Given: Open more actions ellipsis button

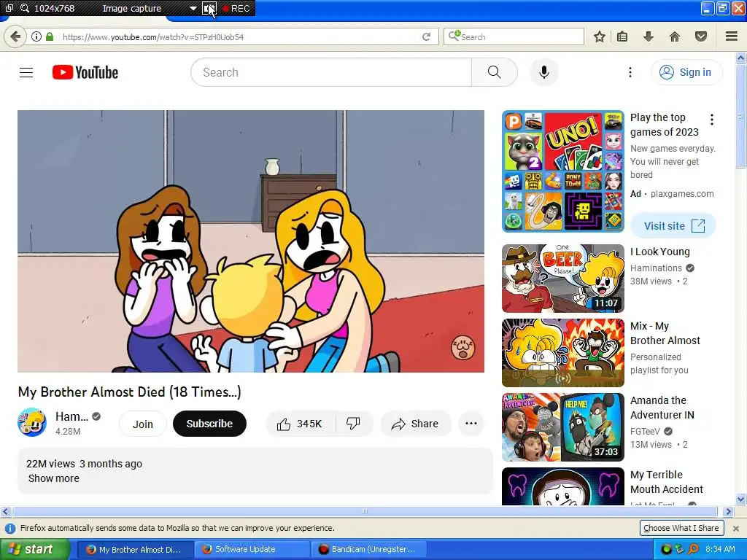Looking at the screenshot, I should (x=471, y=424).
